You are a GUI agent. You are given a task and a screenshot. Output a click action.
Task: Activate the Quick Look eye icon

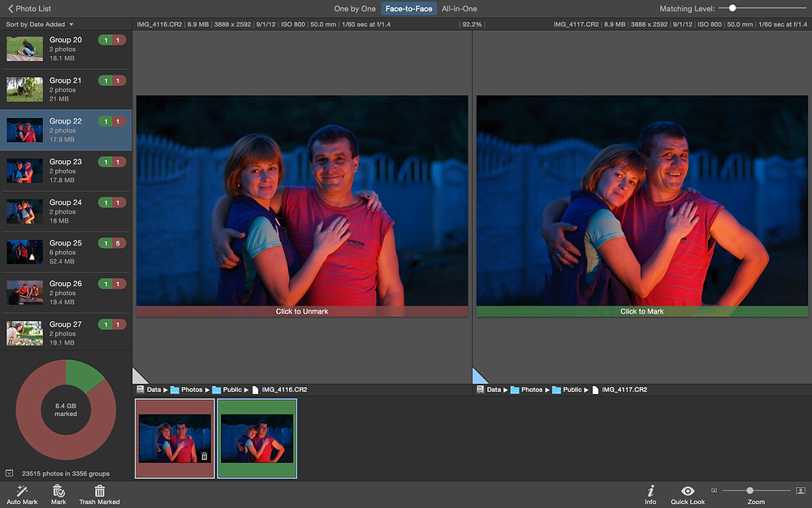pyautogui.click(x=688, y=491)
